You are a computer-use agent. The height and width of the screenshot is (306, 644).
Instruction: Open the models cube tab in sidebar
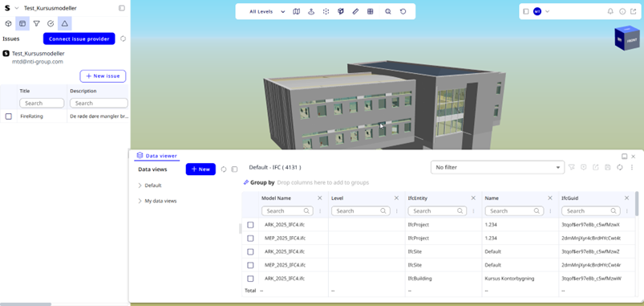(8, 24)
